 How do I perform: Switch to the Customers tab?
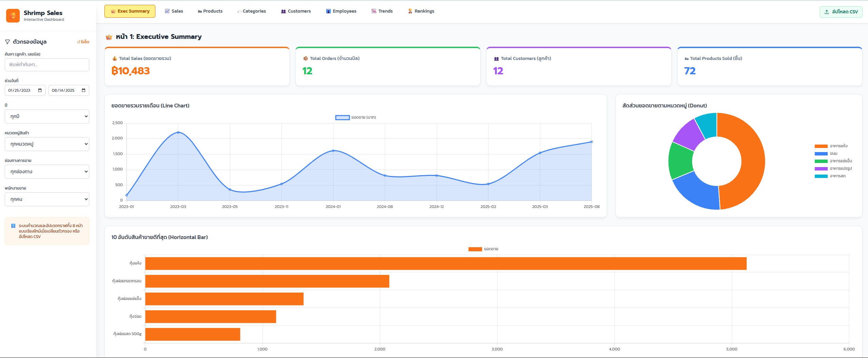click(296, 11)
